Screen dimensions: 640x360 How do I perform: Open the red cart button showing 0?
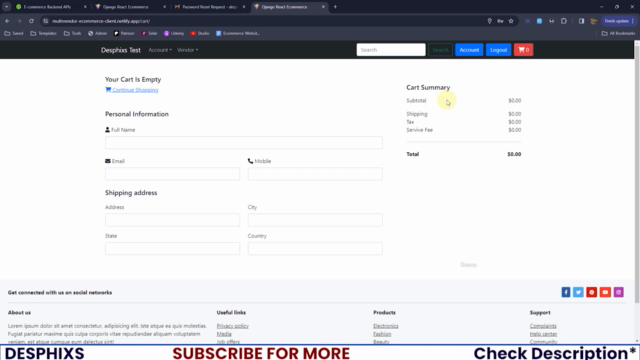[523, 50]
